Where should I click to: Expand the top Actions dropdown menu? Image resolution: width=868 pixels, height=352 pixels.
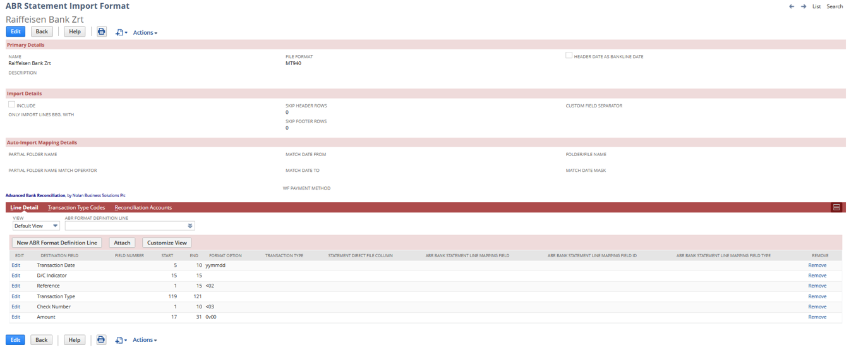pos(145,33)
